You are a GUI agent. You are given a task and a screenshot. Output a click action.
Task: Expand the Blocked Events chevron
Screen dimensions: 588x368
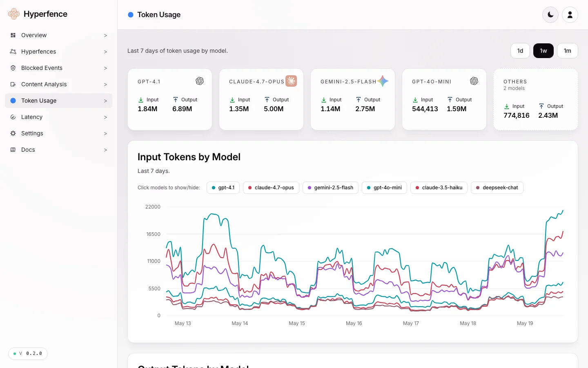pyautogui.click(x=105, y=68)
